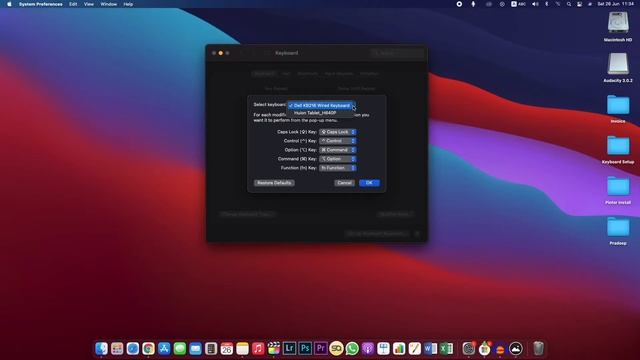Open Finder from the Dock

(101, 349)
